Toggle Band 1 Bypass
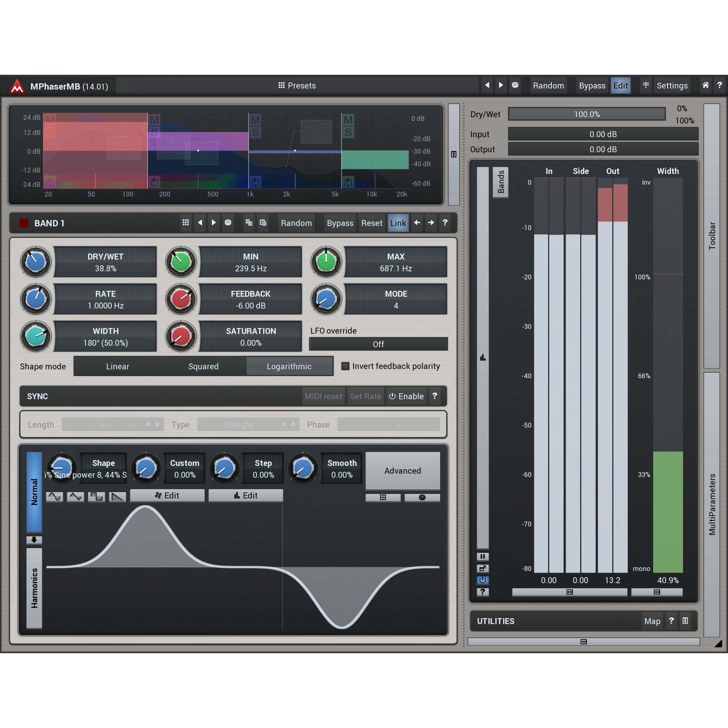The height and width of the screenshot is (728, 728). tap(340, 223)
